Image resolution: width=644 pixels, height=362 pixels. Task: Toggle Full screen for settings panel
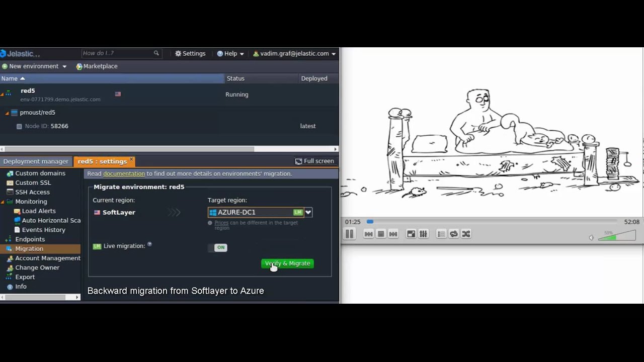point(314,161)
